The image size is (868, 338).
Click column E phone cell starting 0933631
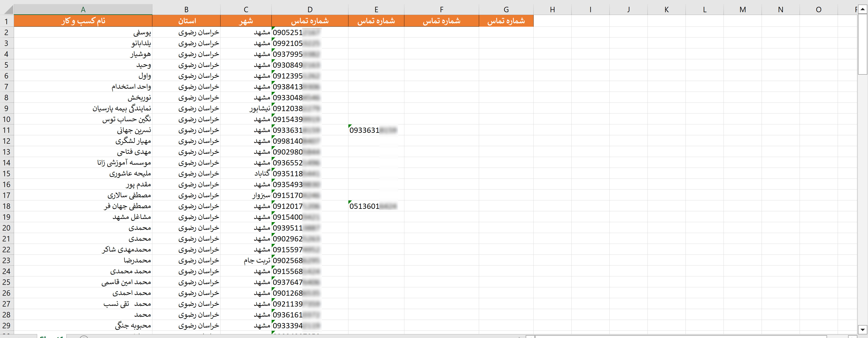tap(376, 130)
